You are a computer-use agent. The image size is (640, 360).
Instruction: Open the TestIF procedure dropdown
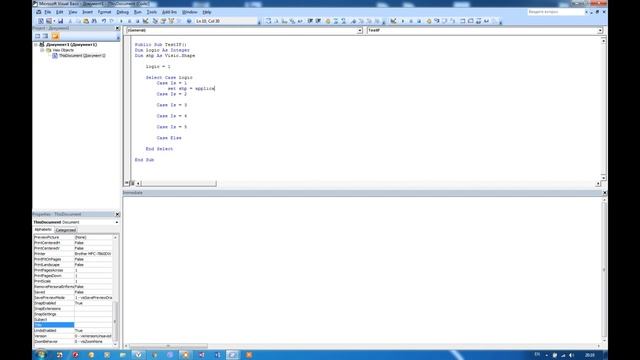point(600,31)
